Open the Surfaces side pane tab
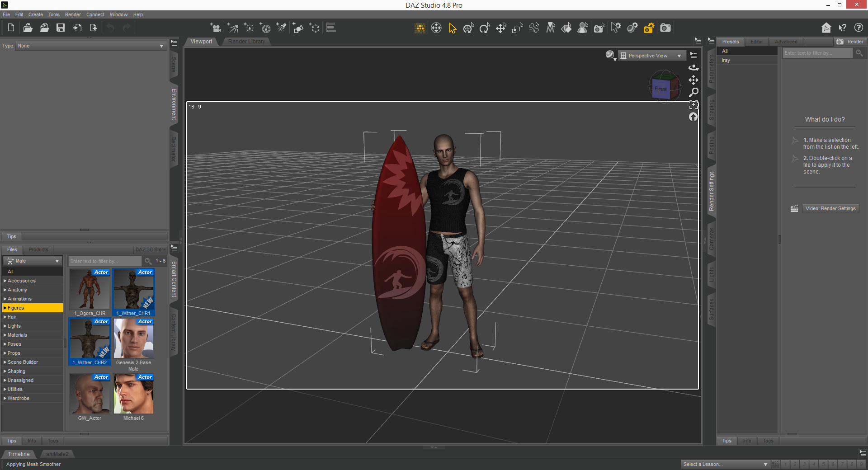This screenshot has width=868, height=470. [712, 310]
